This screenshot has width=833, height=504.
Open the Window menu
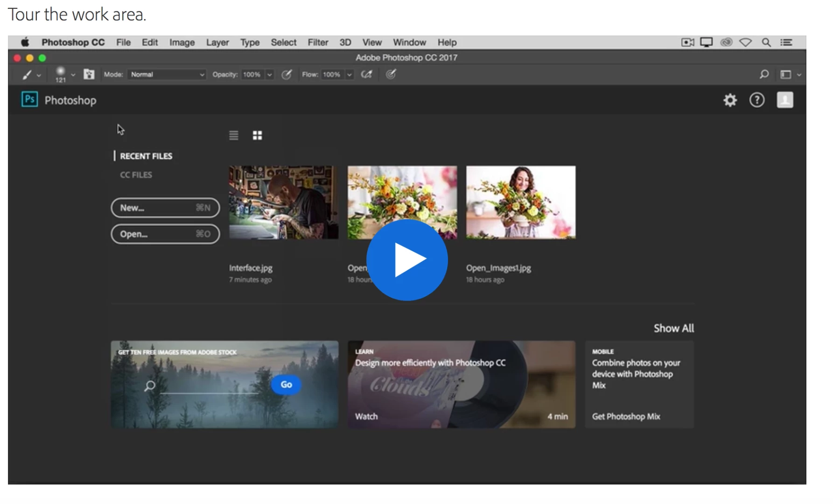pyautogui.click(x=409, y=42)
